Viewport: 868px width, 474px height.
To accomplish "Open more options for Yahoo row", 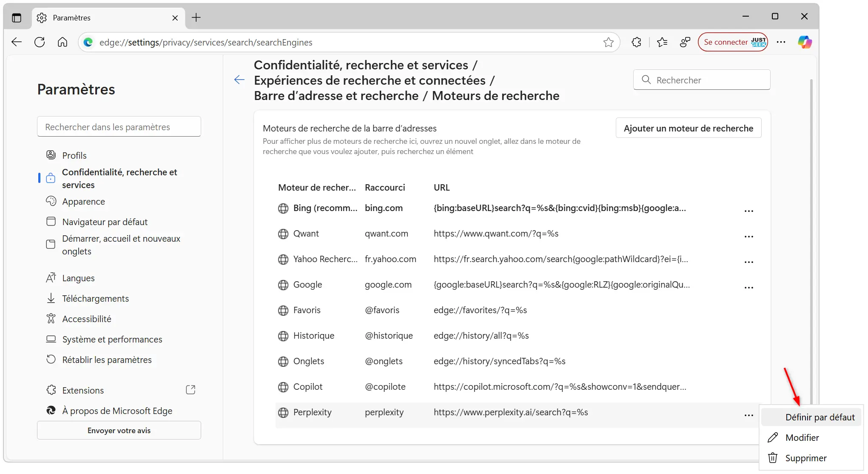I will (748, 262).
